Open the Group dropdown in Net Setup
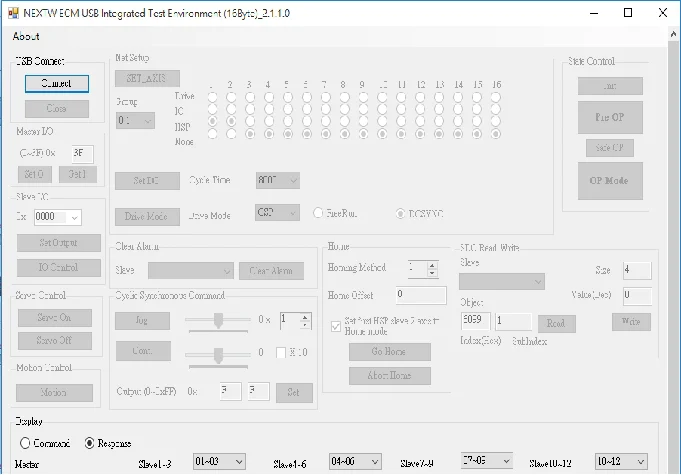Screen dimensions: 681x475 135,120
